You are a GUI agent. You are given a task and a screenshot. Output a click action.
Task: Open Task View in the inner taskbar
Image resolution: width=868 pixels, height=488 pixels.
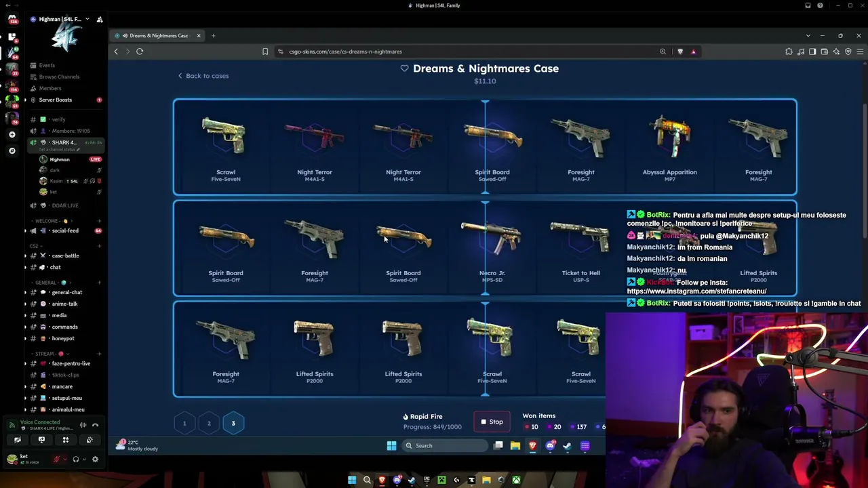click(x=498, y=446)
